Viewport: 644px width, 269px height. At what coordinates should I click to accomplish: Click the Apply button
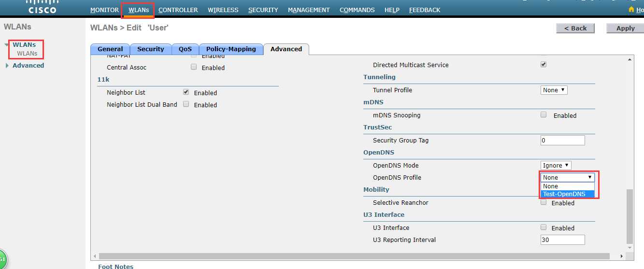click(x=625, y=28)
